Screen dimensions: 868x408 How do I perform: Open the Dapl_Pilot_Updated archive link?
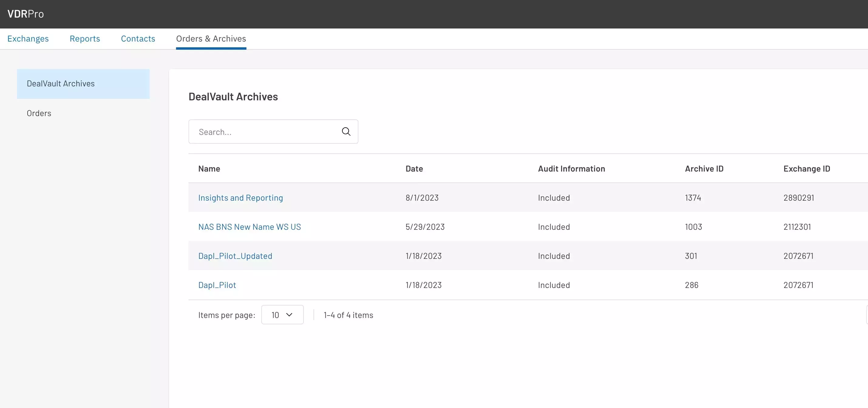coord(235,256)
